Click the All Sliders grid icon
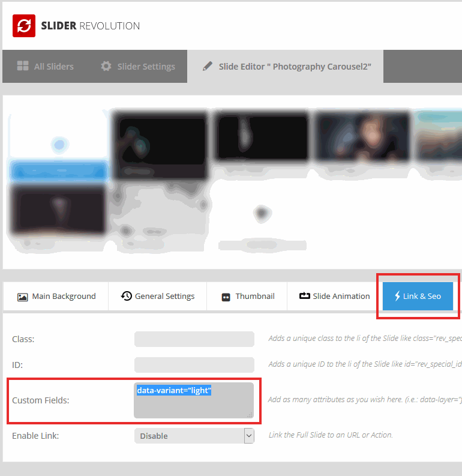This screenshot has width=462, height=476. pos(23,66)
